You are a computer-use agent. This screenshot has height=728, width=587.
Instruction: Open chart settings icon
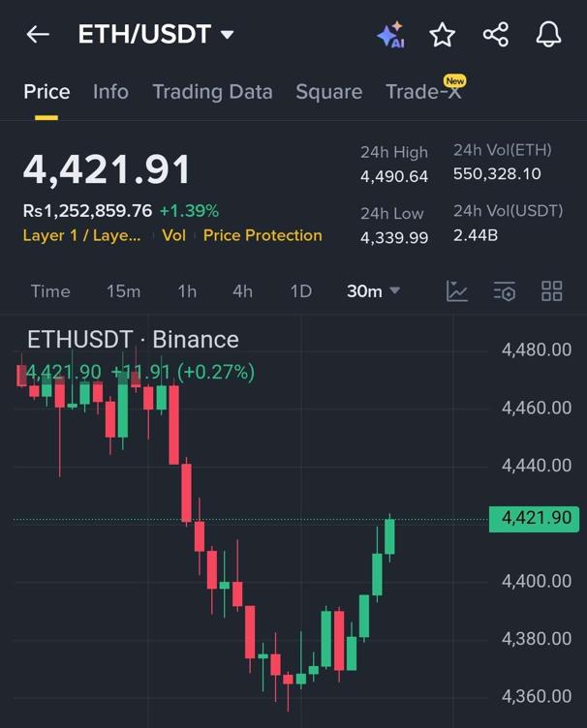tap(504, 291)
